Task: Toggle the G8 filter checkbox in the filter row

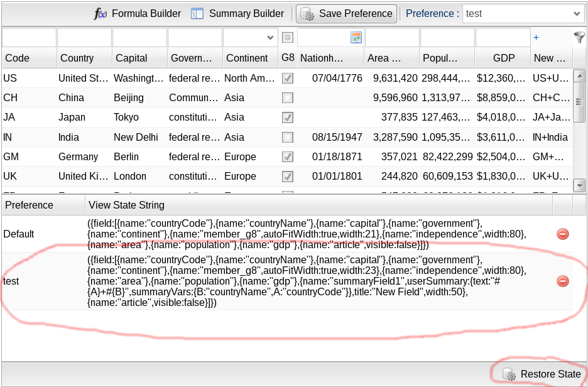Action: (287, 38)
